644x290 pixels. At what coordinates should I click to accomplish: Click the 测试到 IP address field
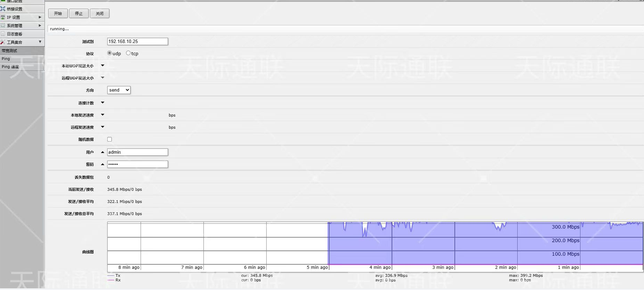tap(137, 41)
